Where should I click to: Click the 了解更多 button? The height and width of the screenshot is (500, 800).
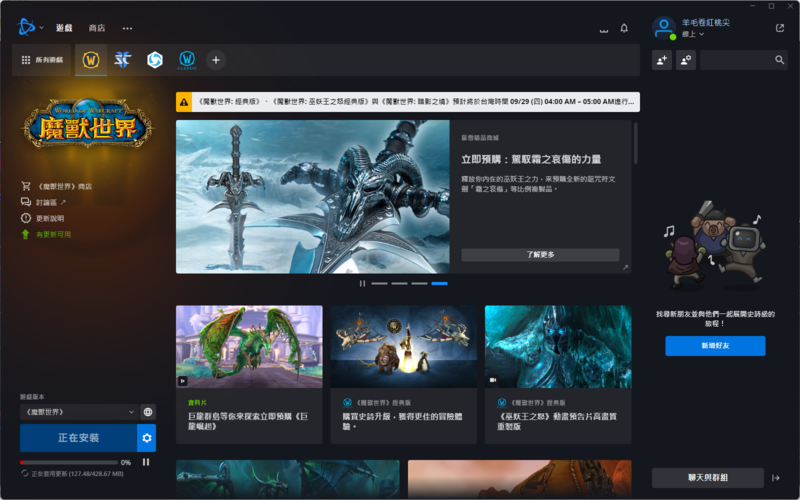(540, 255)
